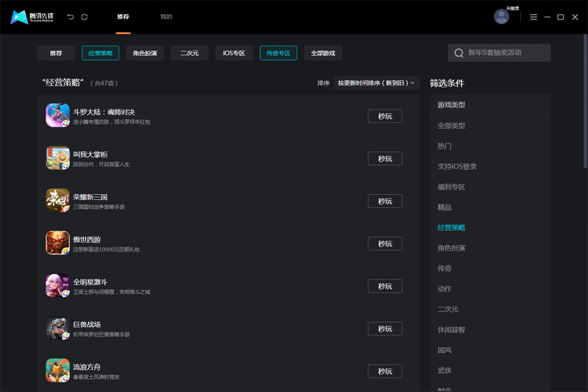Filter by 全部类型 in sidebar
Viewport: 588px width, 392px height.
(451, 126)
